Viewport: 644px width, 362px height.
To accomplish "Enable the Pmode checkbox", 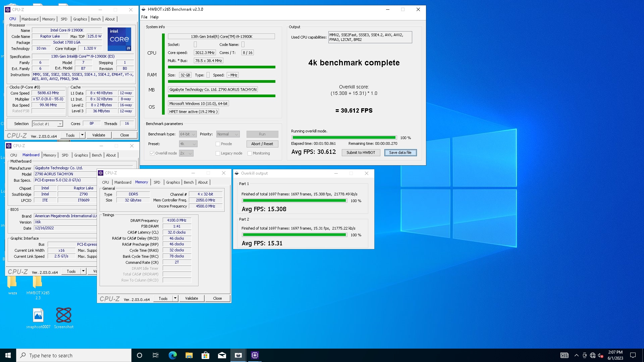I will [x=218, y=144].
